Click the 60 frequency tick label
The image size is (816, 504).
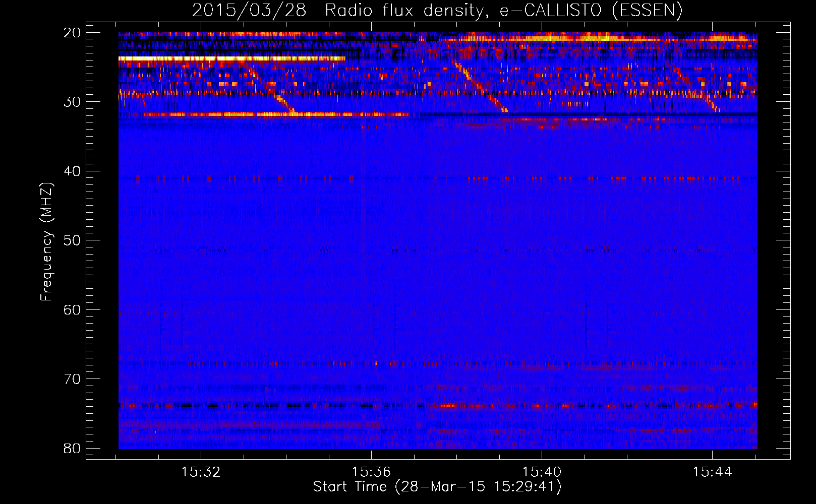72,309
